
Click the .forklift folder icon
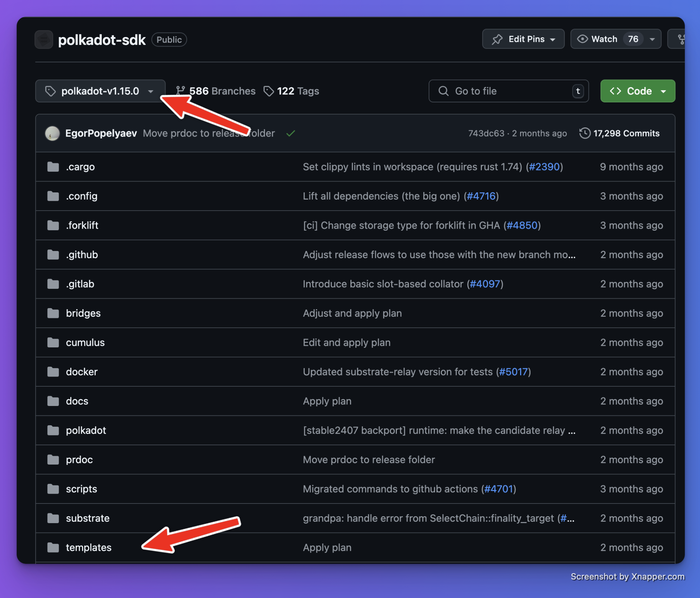pyautogui.click(x=53, y=225)
